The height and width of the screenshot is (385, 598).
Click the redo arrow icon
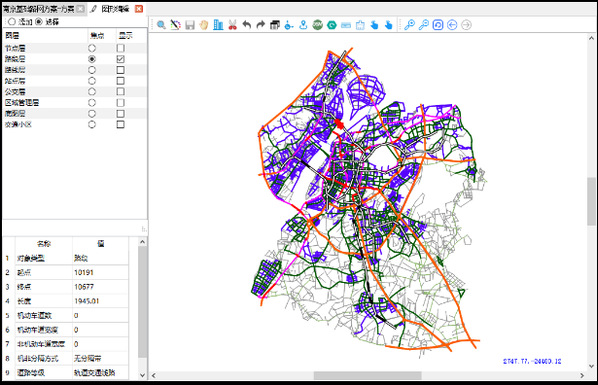pyautogui.click(x=261, y=25)
